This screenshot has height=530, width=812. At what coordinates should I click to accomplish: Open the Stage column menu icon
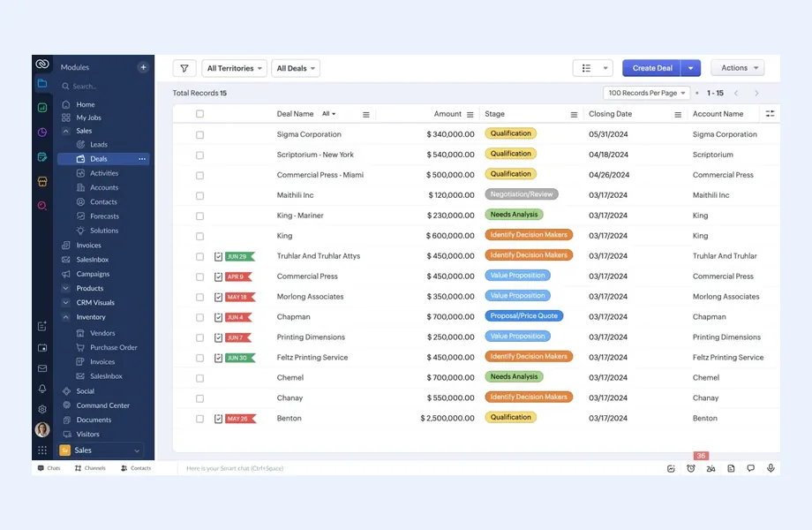(x=574, y=115)
